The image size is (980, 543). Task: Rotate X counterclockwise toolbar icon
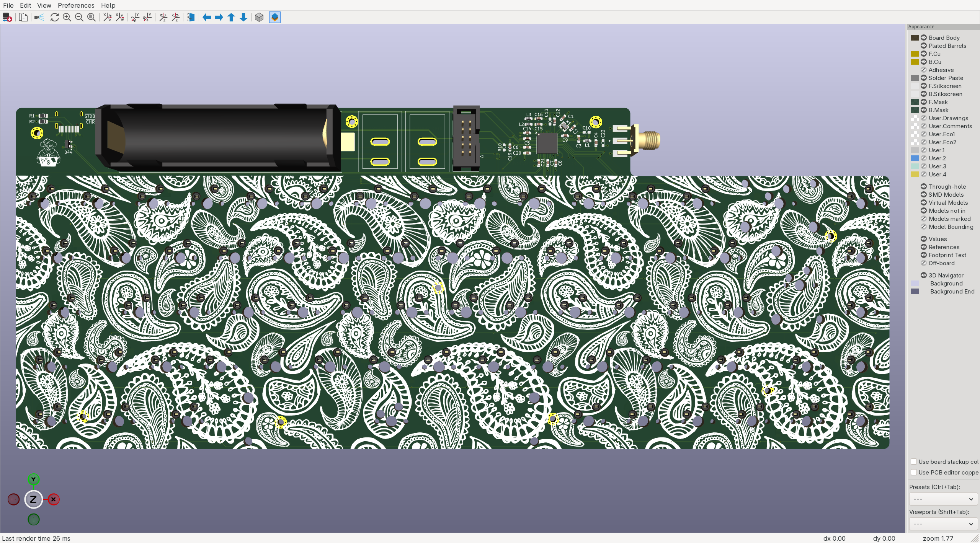coord(119,17)
